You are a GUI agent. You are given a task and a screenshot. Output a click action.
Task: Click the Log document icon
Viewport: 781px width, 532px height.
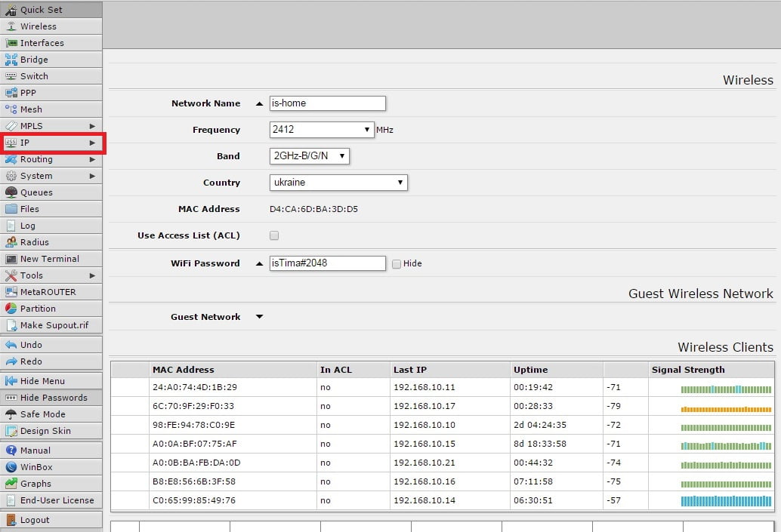[x=11, y=226]
